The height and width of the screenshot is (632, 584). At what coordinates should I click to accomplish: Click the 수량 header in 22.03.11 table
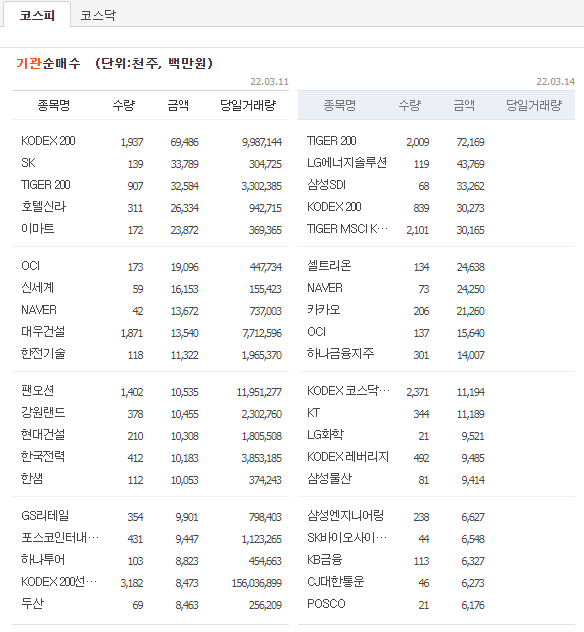(123, 105)
